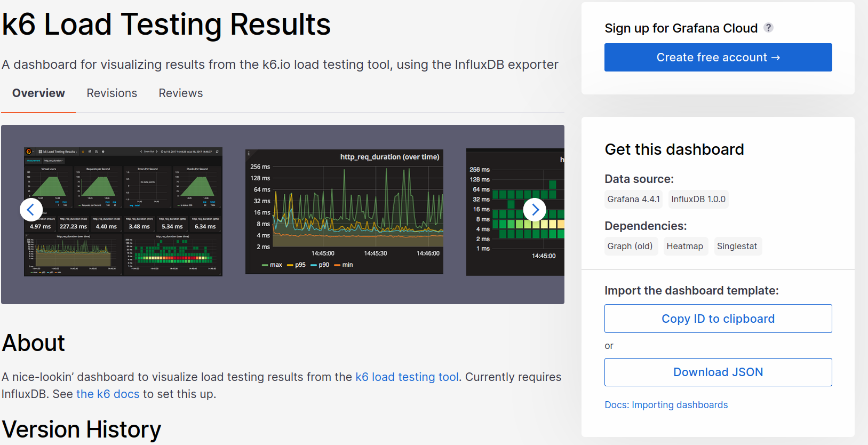
Task: Switch to the Reviews tab
Action: click(181, 93)
